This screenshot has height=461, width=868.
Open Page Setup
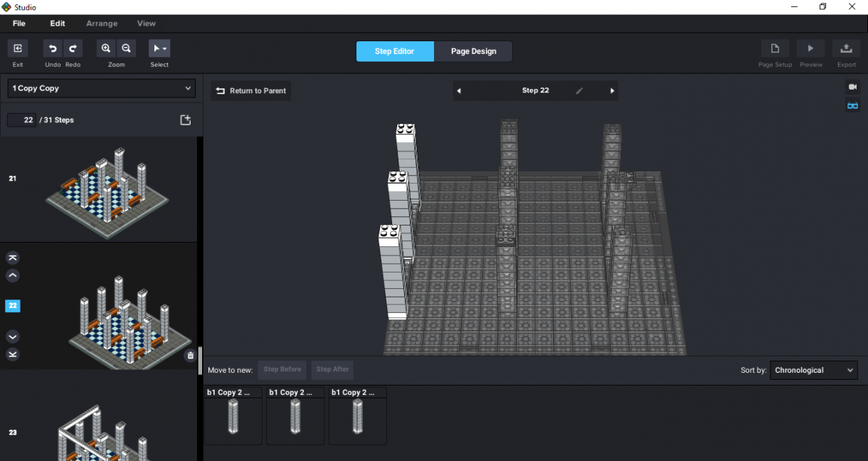point(775,48)
